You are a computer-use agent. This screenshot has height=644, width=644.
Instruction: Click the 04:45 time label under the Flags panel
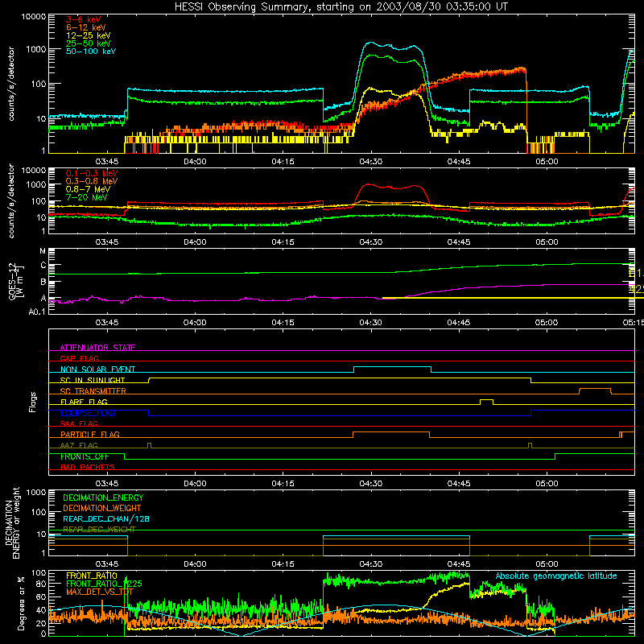click(x=459, y=484)
